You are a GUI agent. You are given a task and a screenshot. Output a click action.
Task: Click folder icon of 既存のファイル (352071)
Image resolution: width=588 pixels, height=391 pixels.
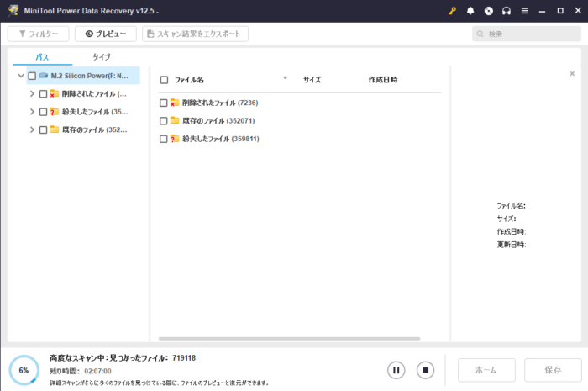pyautogui.click(x=175, y=120)
